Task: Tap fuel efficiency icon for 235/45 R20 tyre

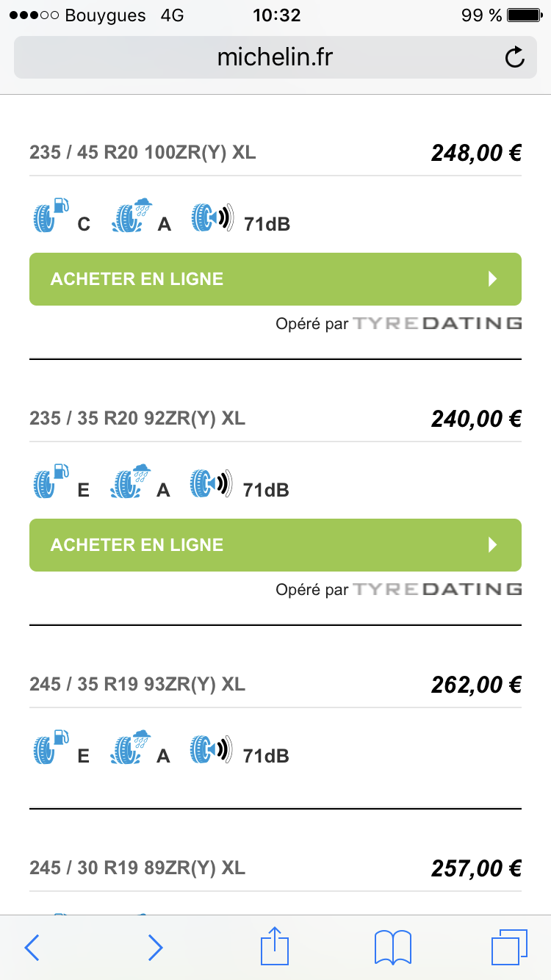Action: [x=52, y=216]
